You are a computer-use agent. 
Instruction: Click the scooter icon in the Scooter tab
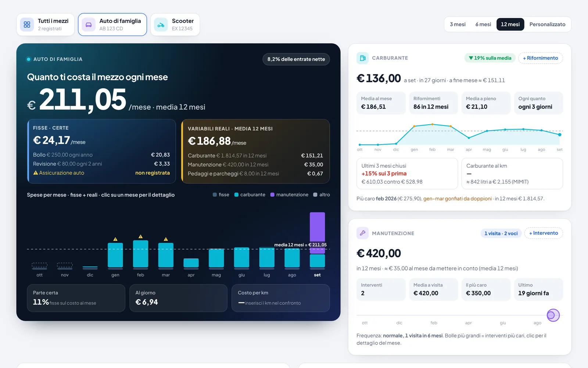[161, 25]
